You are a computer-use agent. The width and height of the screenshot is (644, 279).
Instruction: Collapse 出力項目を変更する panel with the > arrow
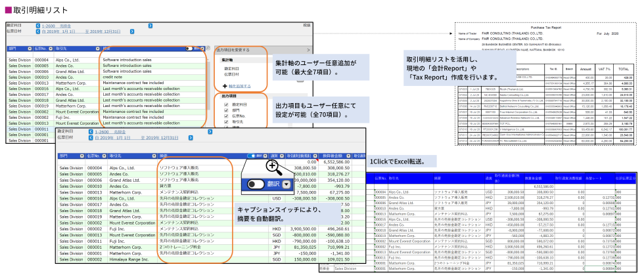click(x=308, y=50)
